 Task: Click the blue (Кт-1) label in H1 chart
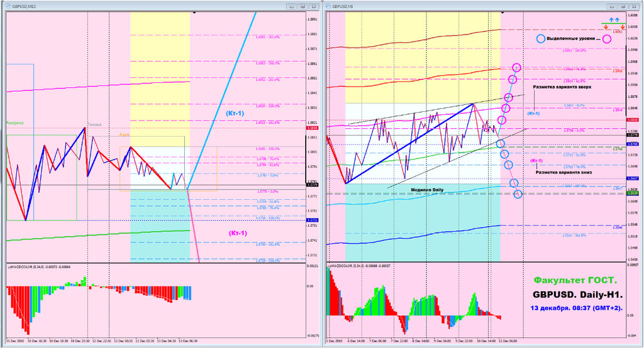pyautogui.click(x=533, y=113)
